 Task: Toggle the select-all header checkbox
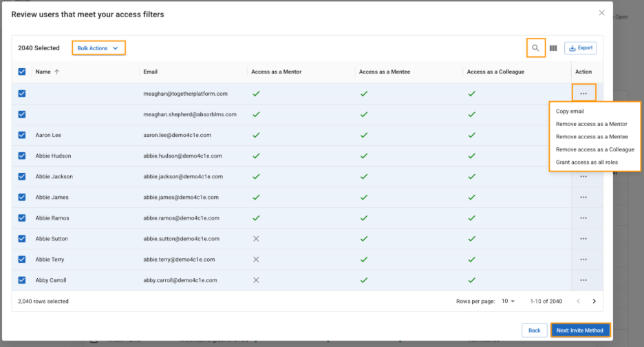21,72
